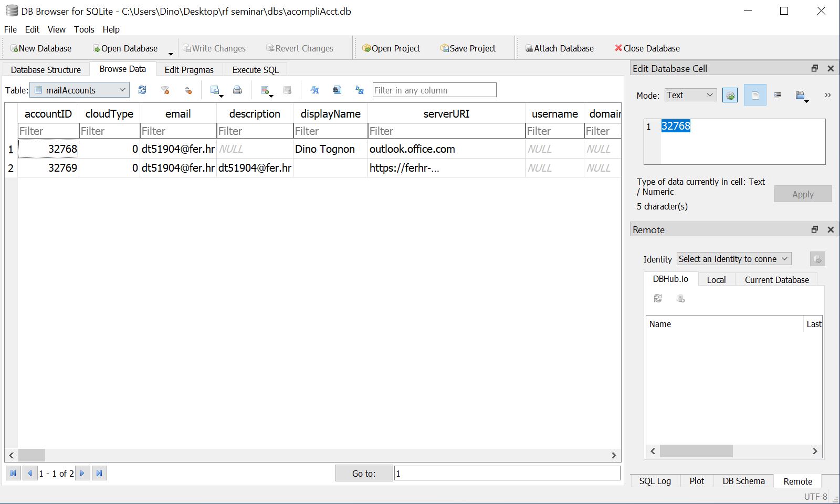Click the find and replace icon
This screenshot has width=840, height=504.
click(x=360, y=90)
